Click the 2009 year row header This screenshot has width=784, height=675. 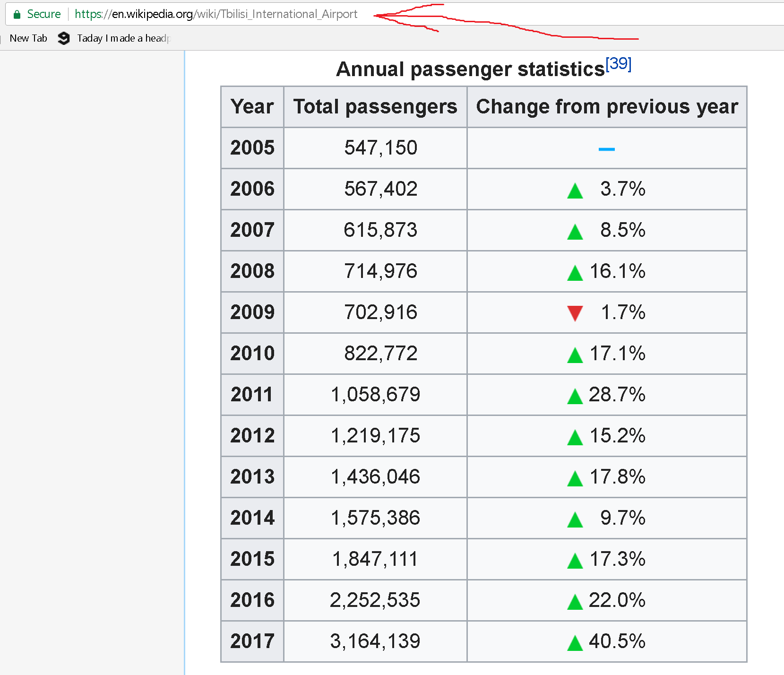pyautogui.click(x=252, y=312)
